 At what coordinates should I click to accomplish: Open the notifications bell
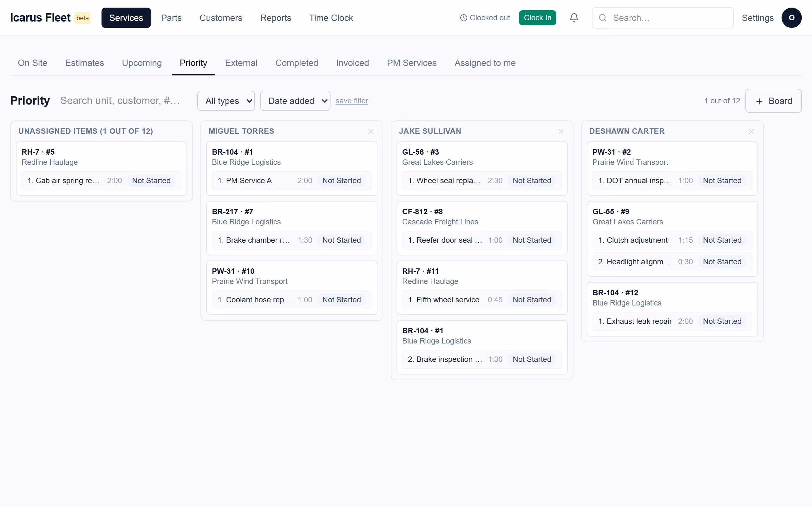574,18
